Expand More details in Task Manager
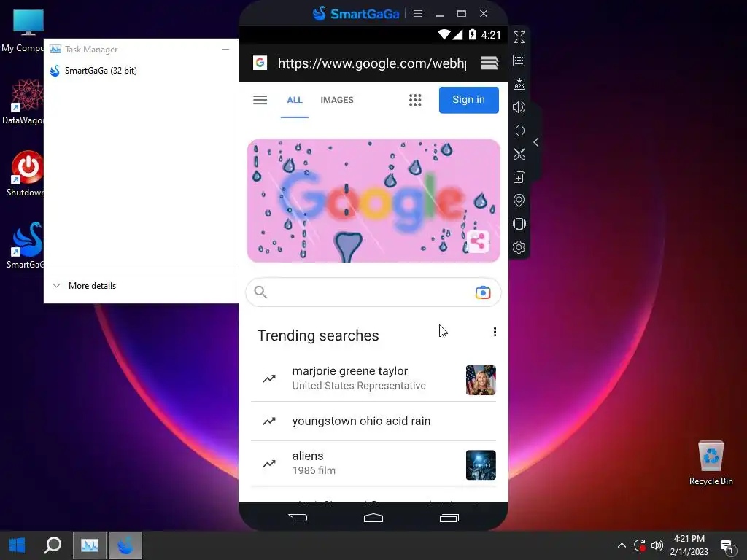 (x=85, y=286)
